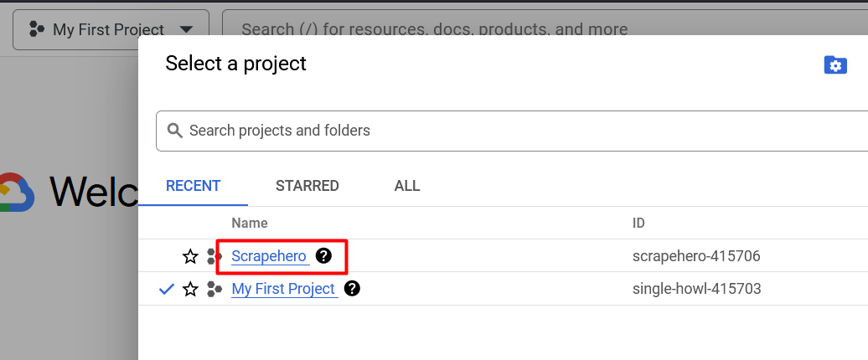The width and height of the screenshot is (868, 360).
Task: Select the RECENT tab
Action: [x=194, y=186]
